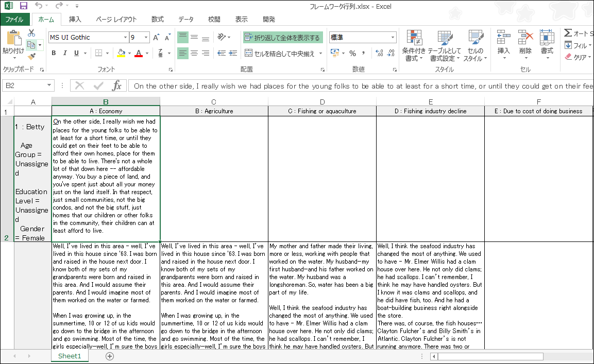Click the text orientation icon
The height and width of the screenshot is (364, 594).
(x=222, y=37)
